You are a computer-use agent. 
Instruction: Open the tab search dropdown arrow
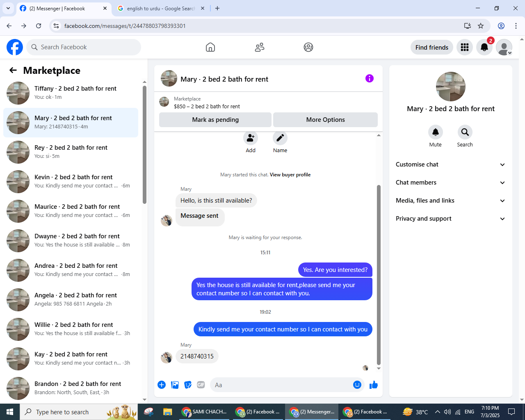[x=8, y=8]
